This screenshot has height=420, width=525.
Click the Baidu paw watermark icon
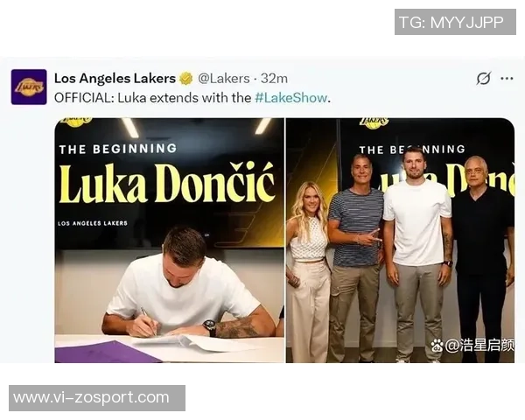(x=437, y=346)
